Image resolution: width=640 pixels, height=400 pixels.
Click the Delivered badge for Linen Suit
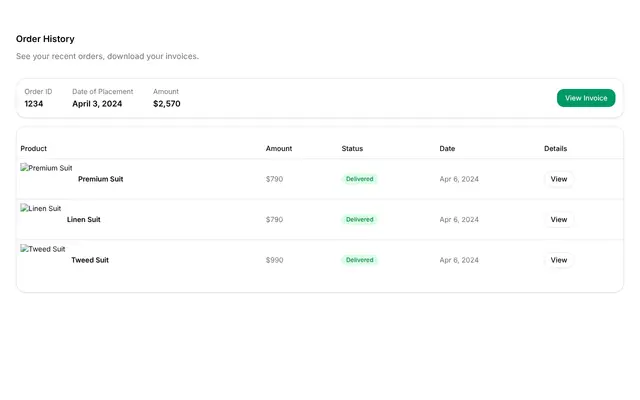[360, 219]
